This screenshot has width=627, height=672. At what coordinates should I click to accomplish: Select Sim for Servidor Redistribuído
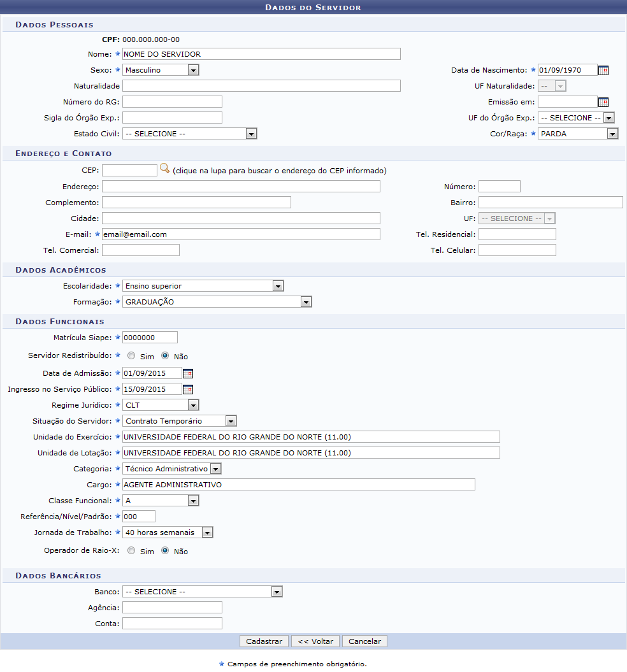click(131, 356)
